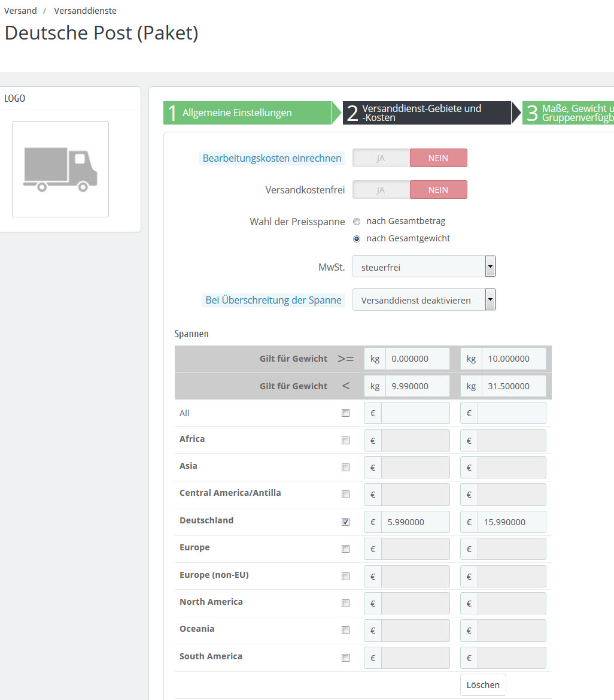Edit the lower weight limit 0.000000 field
Screen dimensions: 614x700
[417, 359]
